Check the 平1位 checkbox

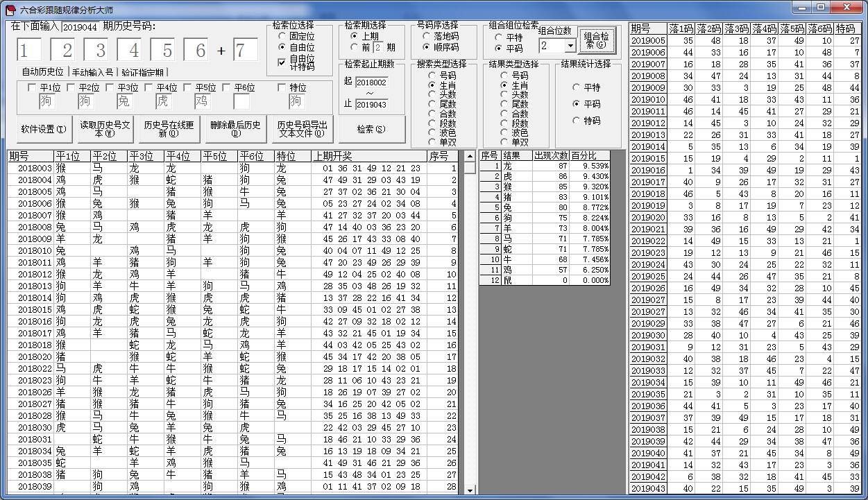31,87
